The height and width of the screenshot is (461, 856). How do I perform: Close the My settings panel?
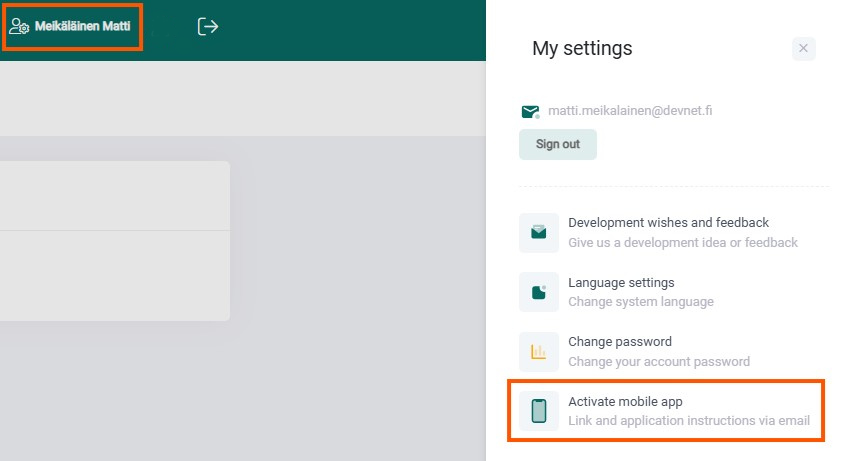point(803,49)
